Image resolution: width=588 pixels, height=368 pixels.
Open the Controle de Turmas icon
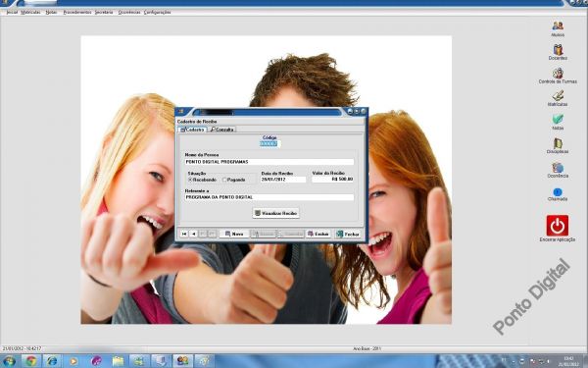[558, 73]
